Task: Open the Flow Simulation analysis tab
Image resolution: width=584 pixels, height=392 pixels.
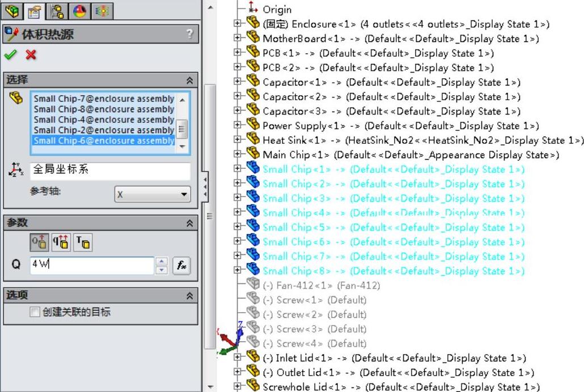Action: 102,10
